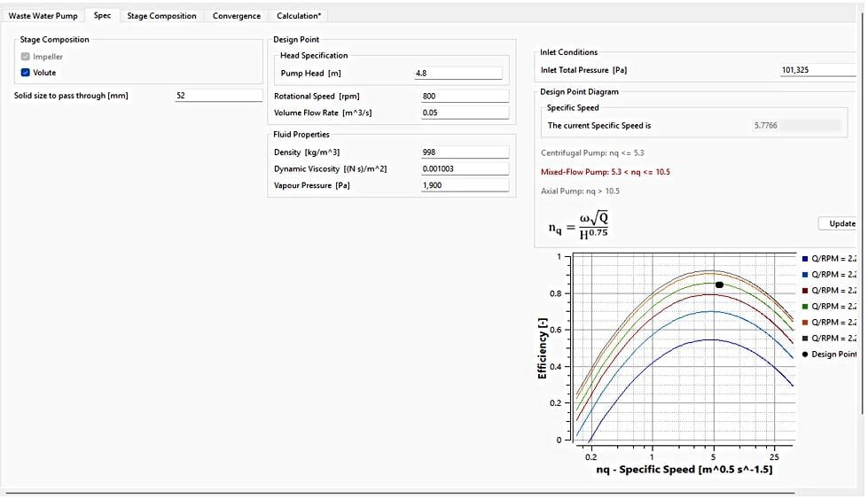Click the Design Point legend entry
This screenshot has height=499, width=868.
[x=829, y=355]
